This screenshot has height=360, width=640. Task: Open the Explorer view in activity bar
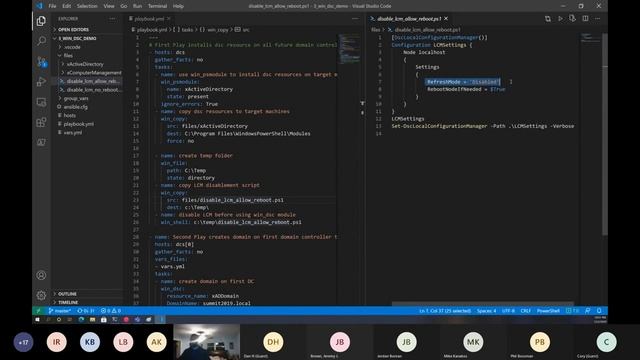tap(41, 21)
